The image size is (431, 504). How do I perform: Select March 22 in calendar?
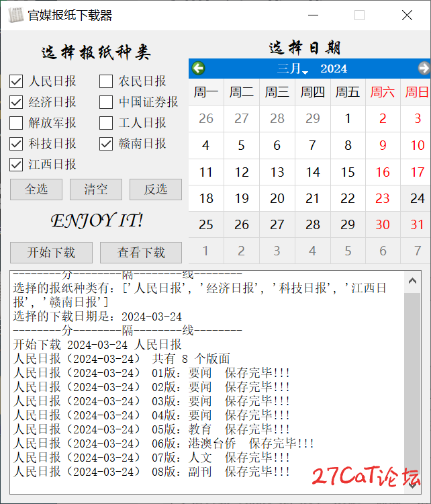(x=348, y=198)
